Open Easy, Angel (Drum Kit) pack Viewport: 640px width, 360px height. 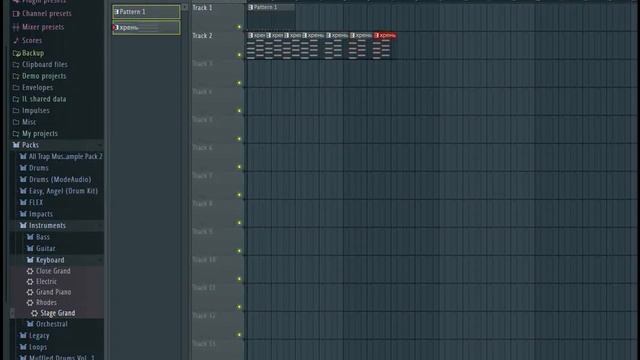click(x=58, y=191)
